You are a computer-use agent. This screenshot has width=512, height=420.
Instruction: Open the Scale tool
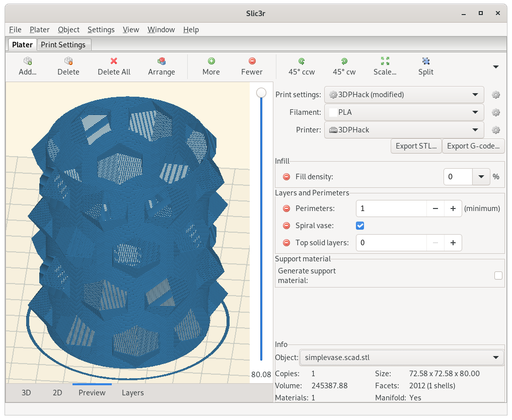(385, 61)
